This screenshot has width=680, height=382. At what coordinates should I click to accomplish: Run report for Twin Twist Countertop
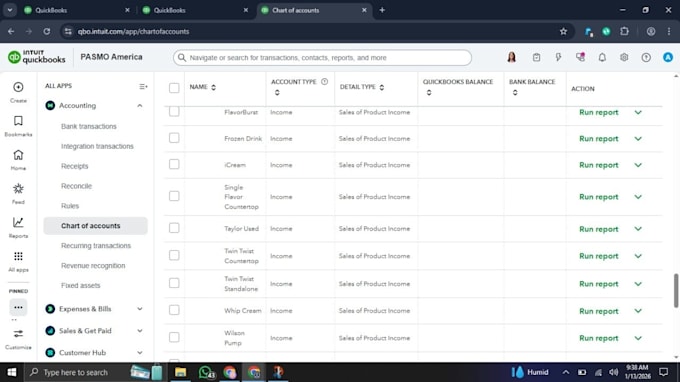point(598,256)
